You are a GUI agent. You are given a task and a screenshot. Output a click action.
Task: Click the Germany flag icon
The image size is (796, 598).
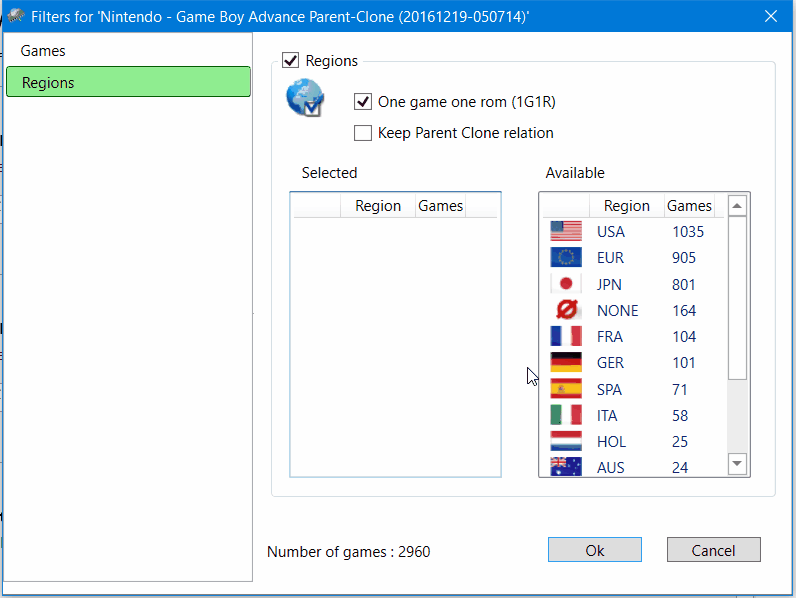[566, 362]
